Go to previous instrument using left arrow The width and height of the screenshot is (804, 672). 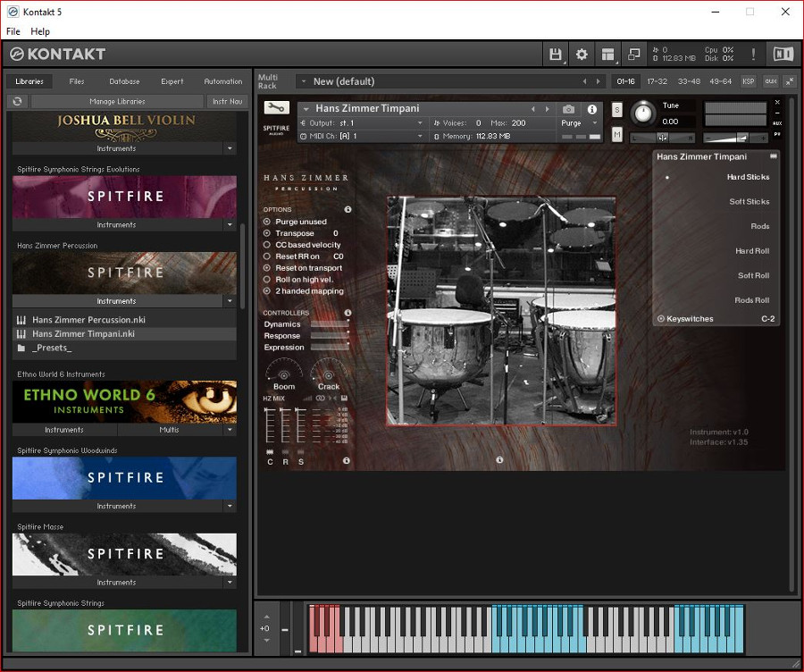point(532,109)
